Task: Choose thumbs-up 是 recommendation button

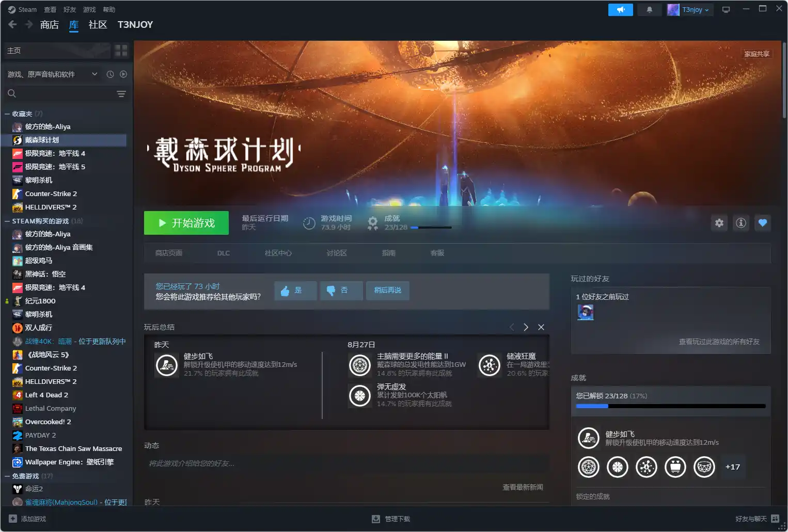Action: tap(295, 291)
